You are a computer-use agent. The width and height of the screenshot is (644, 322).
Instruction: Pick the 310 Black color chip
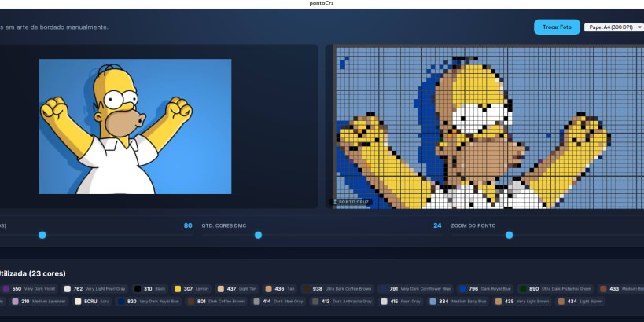click(x=150, y=289)
